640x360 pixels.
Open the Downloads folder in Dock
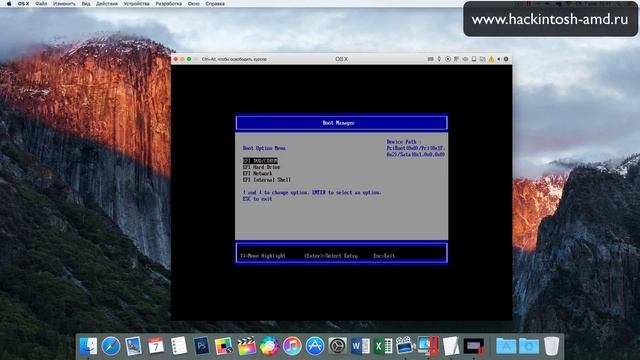[x=529, y=346]
